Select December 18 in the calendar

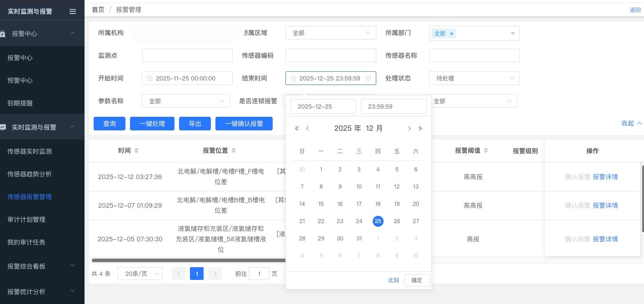pos(378,204)
